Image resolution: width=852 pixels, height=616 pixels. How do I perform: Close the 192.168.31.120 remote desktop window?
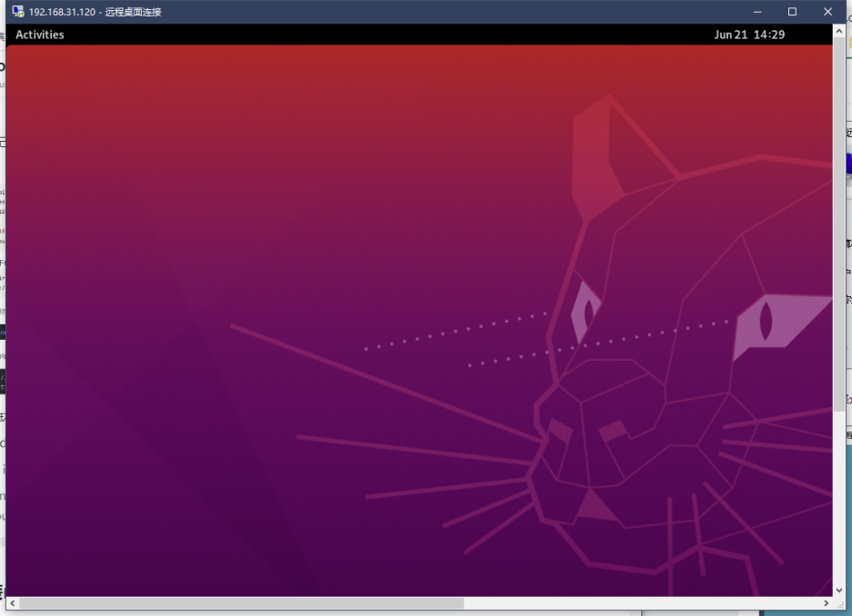point(827,12)
